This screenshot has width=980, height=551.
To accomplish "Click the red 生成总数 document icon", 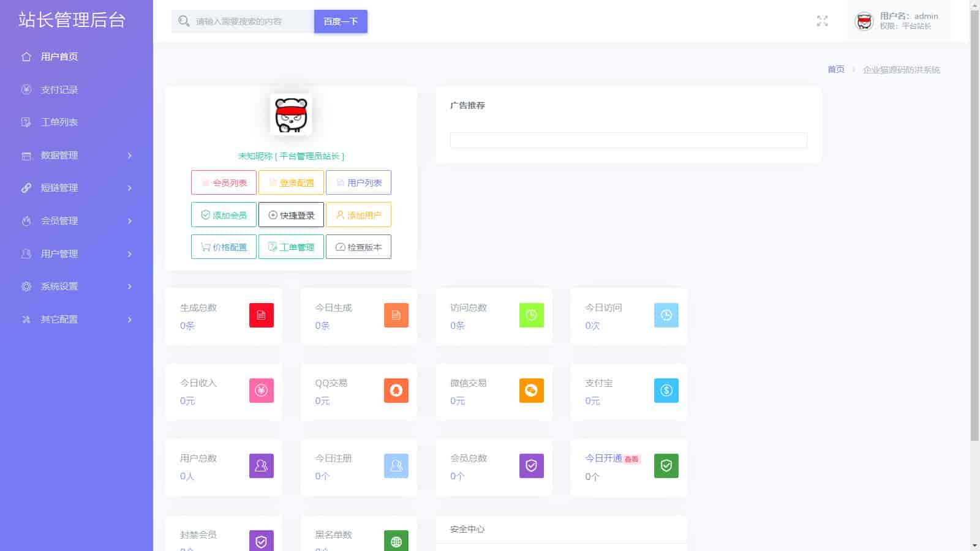I will click(x=261, y=315).
